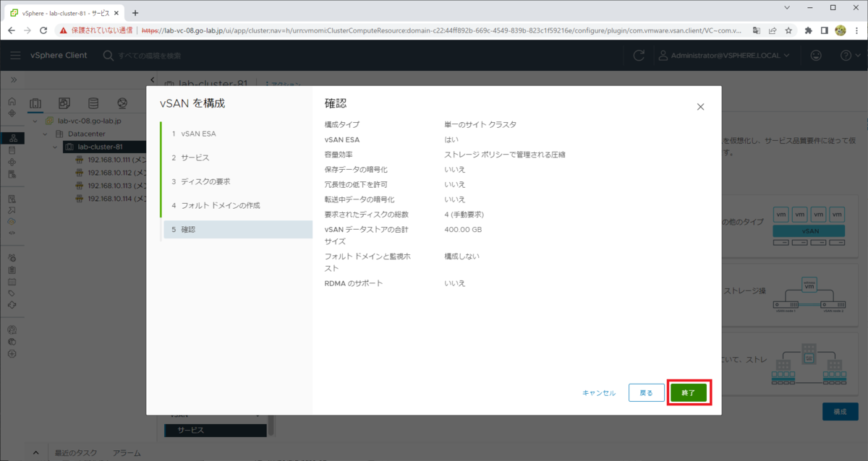The height and width of the screenshot is (461, 868).
Task: Open the browser extensions puzzle icon
Action: point(809,30)
